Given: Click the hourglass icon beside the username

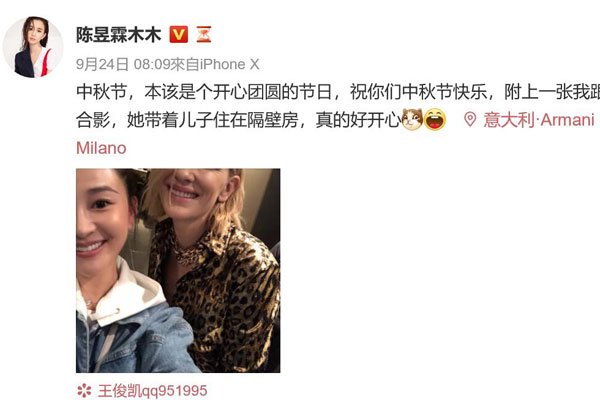Looking at the screenshot, I should click(x=204, y=34).
